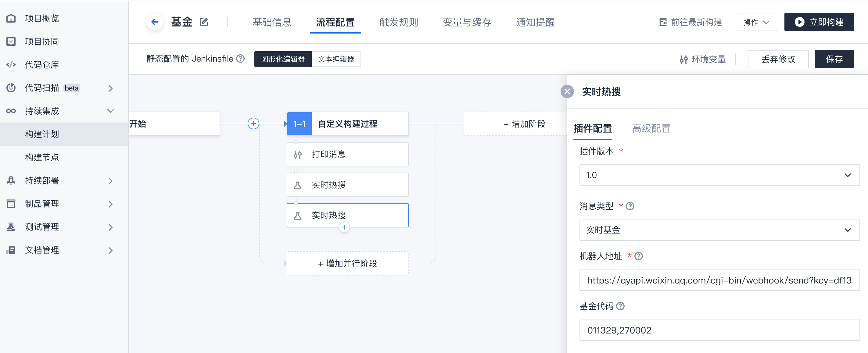Add a step via plus under 实时热搜
This screenshot has height=353, width=868.
pos(344,227)
